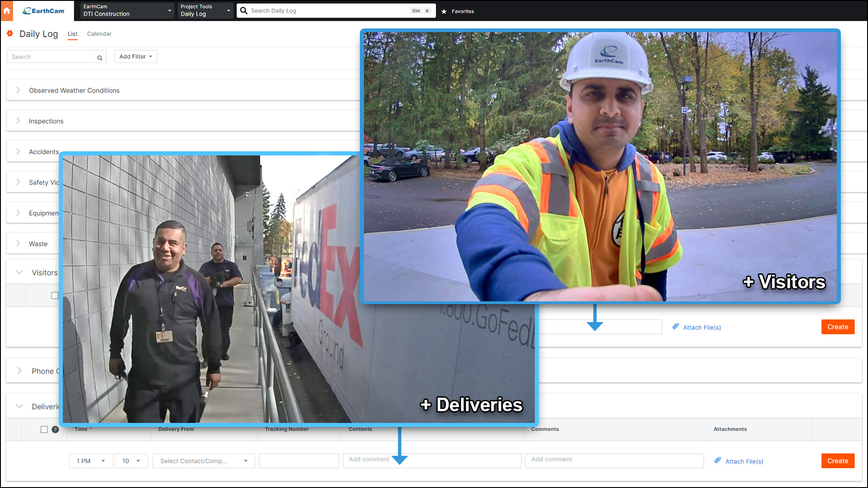Click Attach File(s) in the Visitors row

[x=702, y=328]
